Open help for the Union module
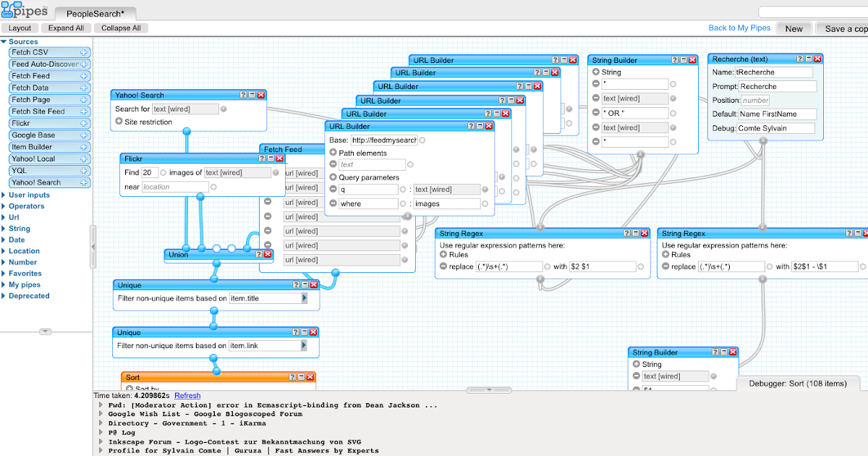868x456 pixels. coord(259,254)
